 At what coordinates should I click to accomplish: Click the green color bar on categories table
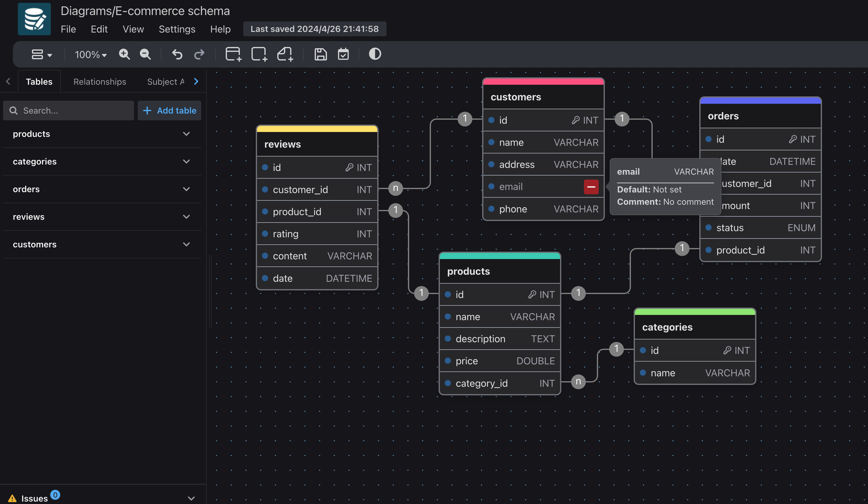coord(695,312)
